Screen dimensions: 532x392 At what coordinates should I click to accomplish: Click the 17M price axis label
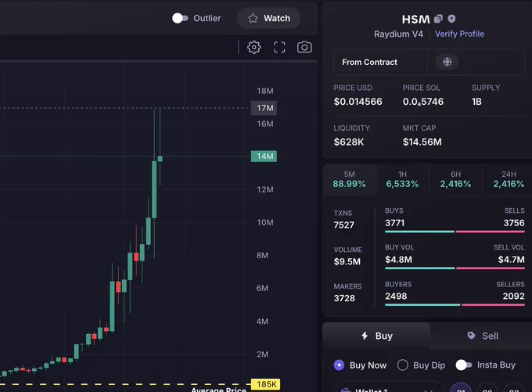coord(264,108)
